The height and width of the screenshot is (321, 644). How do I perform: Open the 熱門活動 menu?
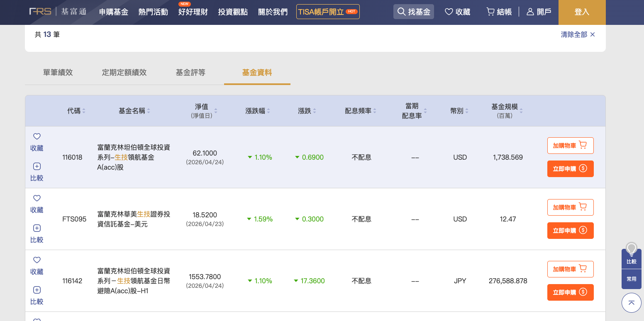coord(153,12)
